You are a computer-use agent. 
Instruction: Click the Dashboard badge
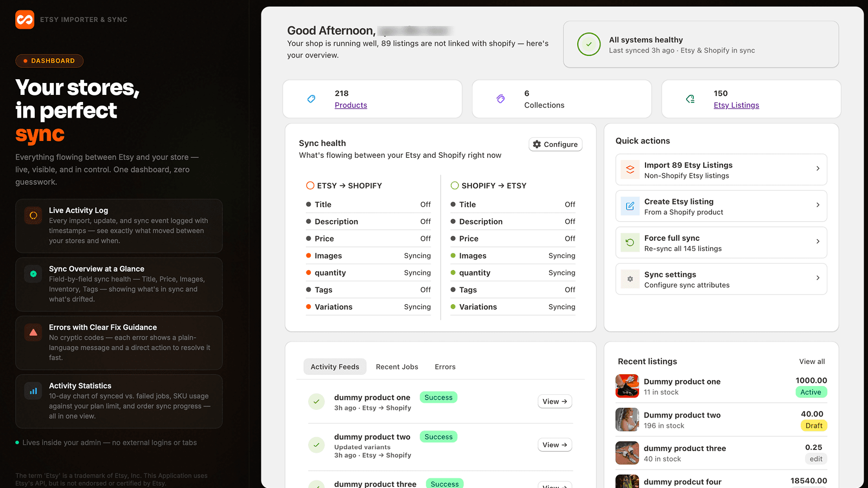coord(49,61)
